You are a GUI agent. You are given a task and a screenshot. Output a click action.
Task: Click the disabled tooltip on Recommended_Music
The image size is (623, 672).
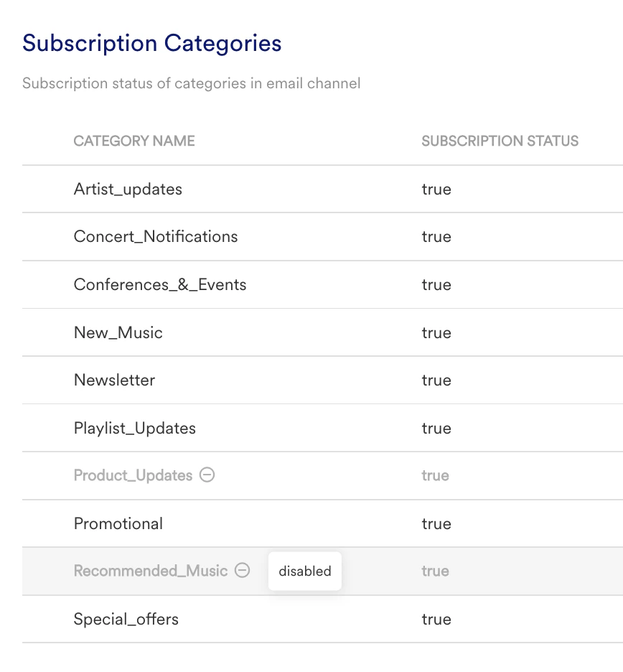[x=304, y=571]
